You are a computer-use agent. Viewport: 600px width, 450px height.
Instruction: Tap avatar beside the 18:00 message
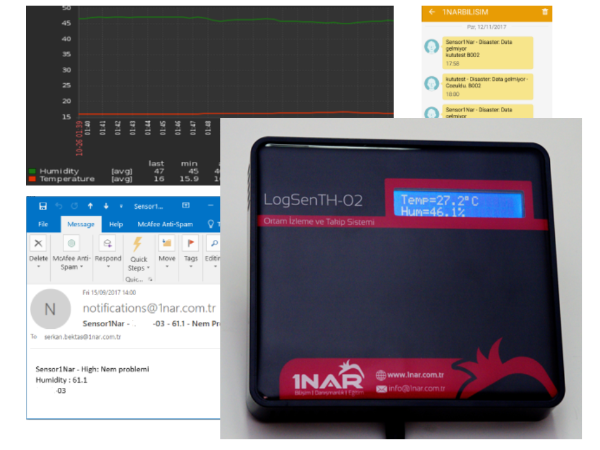coord(432,83)
